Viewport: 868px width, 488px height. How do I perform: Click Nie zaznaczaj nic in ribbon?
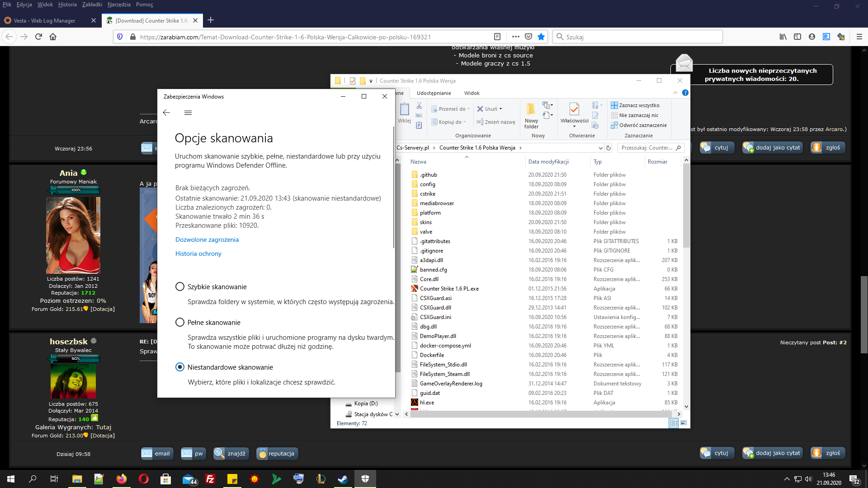point(634,115)
